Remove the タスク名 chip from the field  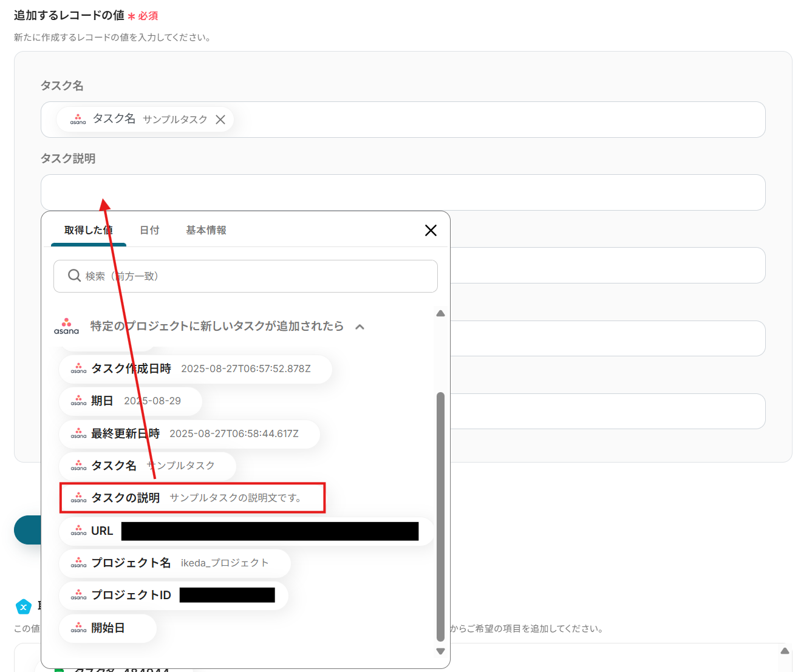point(220,120)
